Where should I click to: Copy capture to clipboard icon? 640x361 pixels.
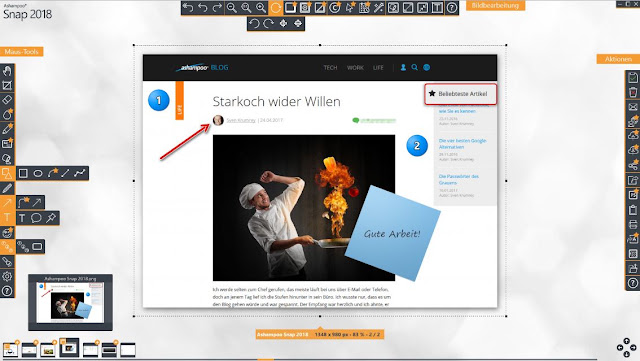(633, 209)
